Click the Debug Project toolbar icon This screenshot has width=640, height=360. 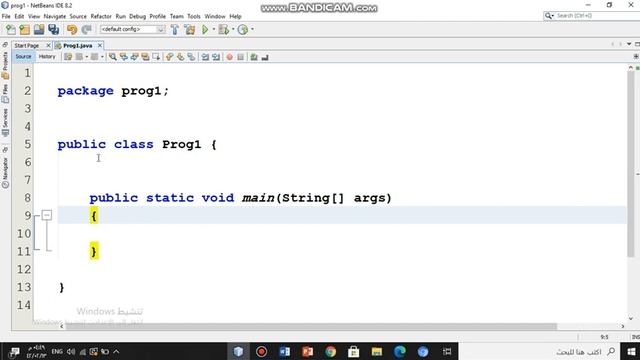[223, 29]
